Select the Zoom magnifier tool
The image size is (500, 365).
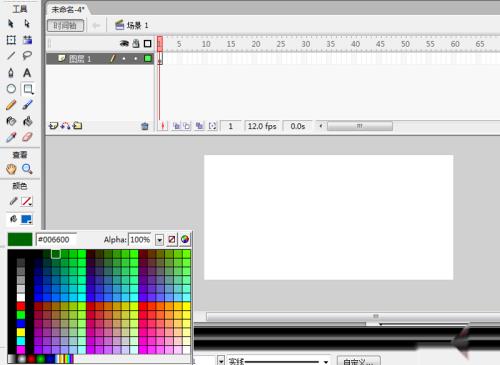click(x=27, y=169)
